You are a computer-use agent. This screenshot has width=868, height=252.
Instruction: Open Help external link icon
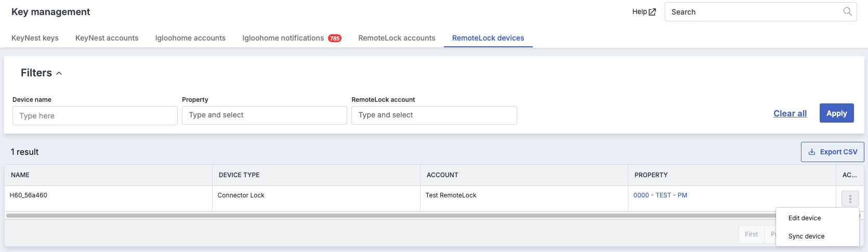[x=652, y=12]
